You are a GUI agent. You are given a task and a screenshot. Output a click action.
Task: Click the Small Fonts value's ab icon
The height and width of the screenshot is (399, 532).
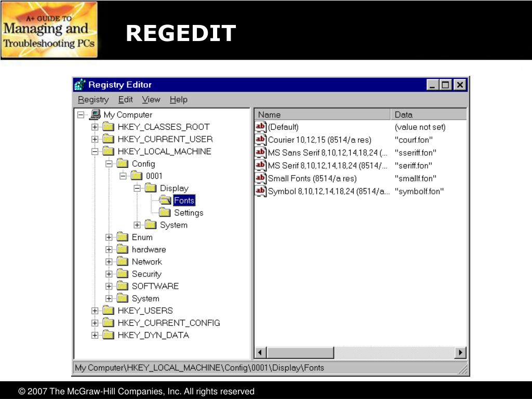tap(261, 178)
